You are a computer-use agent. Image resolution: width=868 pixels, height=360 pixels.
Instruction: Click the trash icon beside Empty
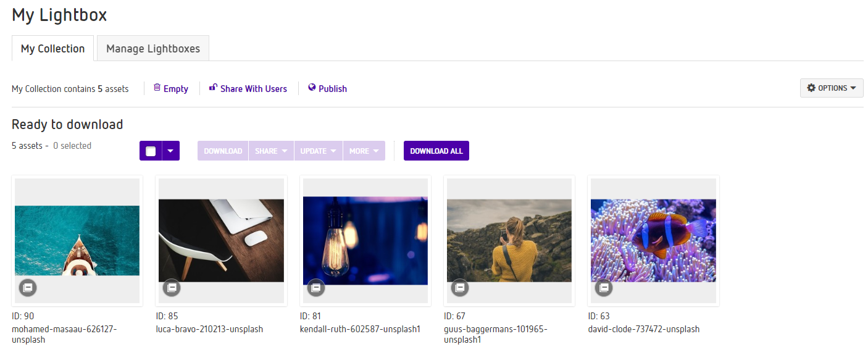(157, 88)
